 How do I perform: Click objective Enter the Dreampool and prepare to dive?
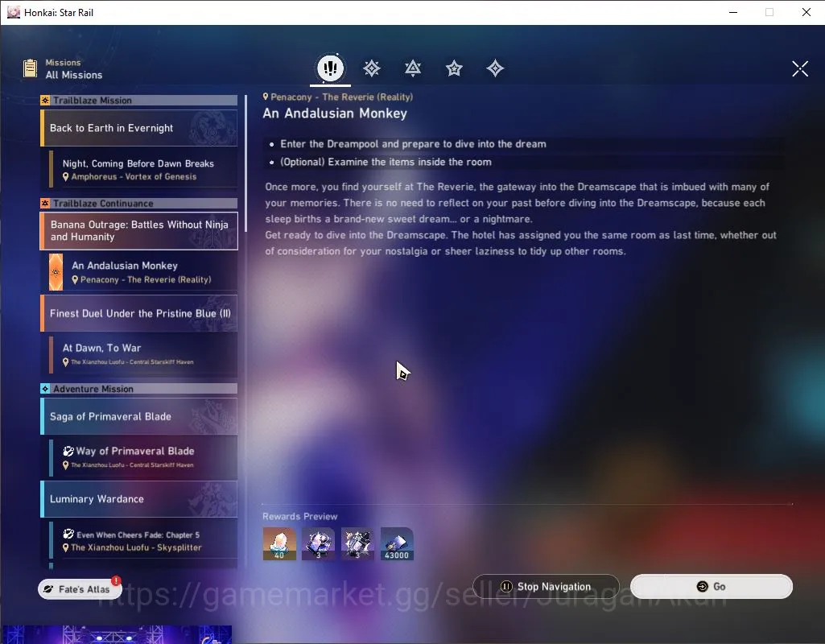tap(413, 143)
